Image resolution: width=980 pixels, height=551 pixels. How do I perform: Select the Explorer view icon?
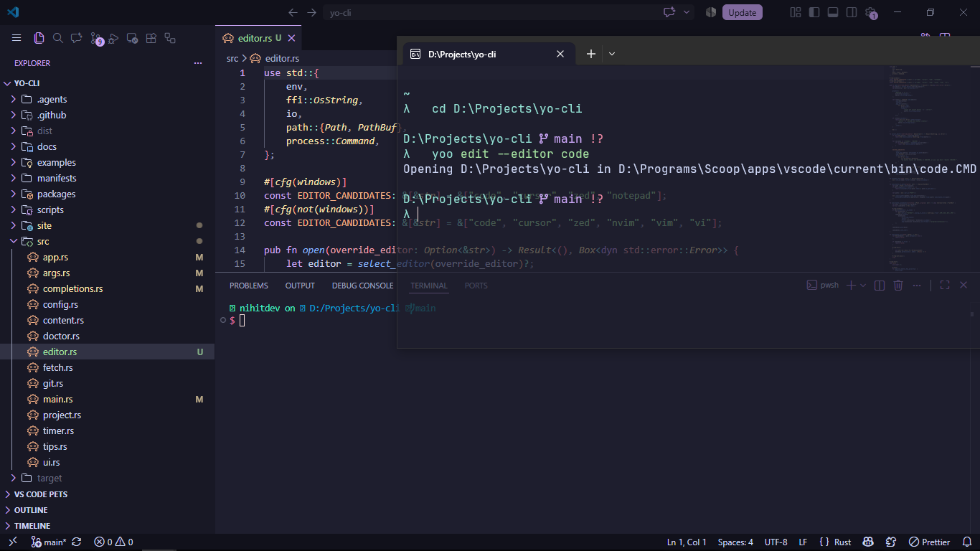[39, 38]
